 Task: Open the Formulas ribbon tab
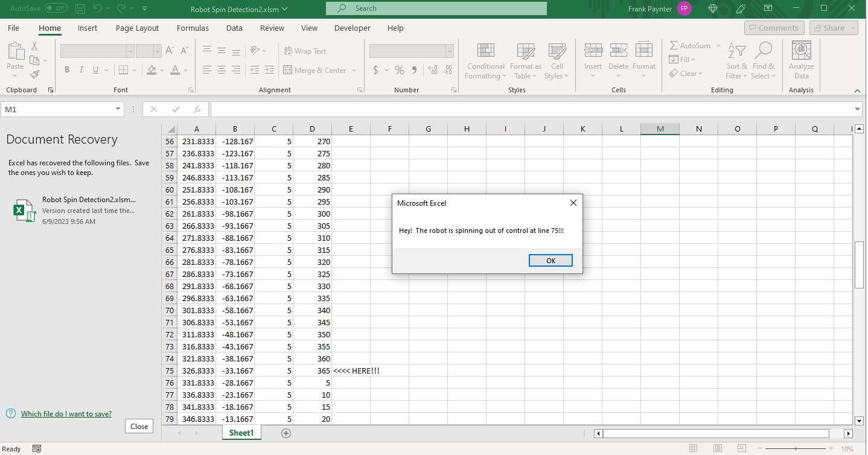[193, 28]
